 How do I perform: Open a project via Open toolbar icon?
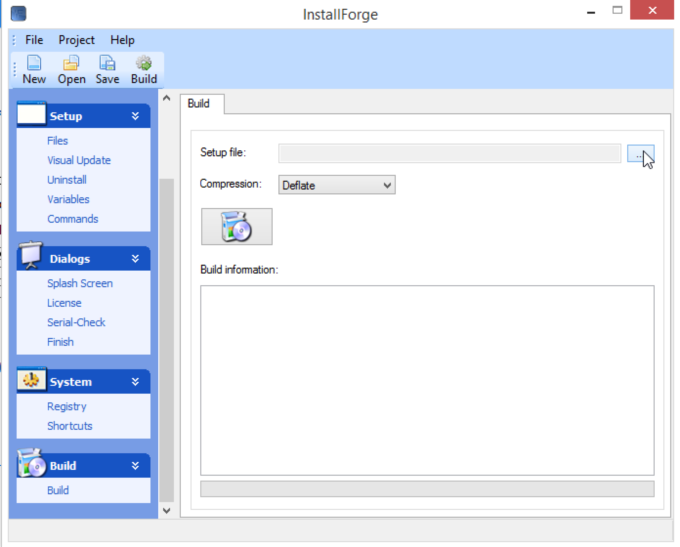pyautogui.click(x=72, y=70)
